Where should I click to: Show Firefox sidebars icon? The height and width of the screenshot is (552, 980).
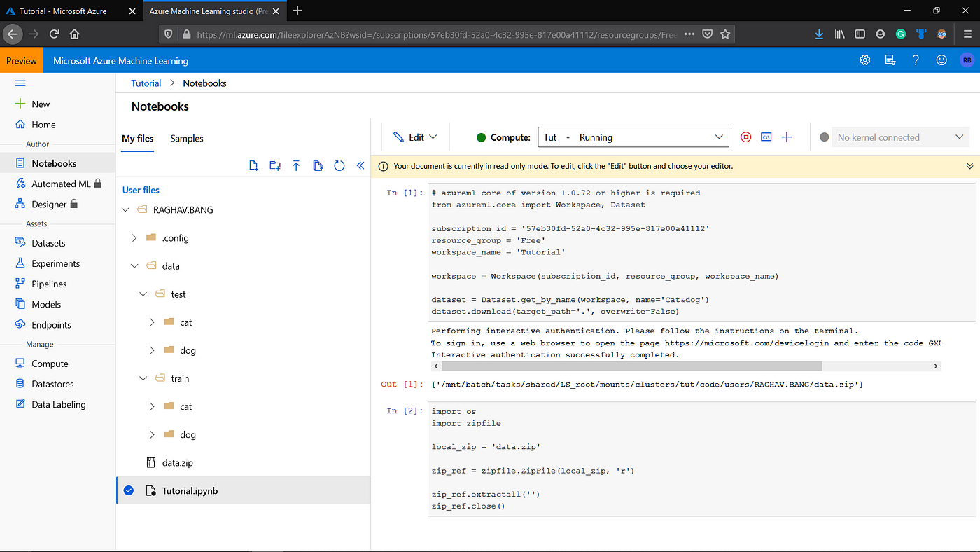860,34
